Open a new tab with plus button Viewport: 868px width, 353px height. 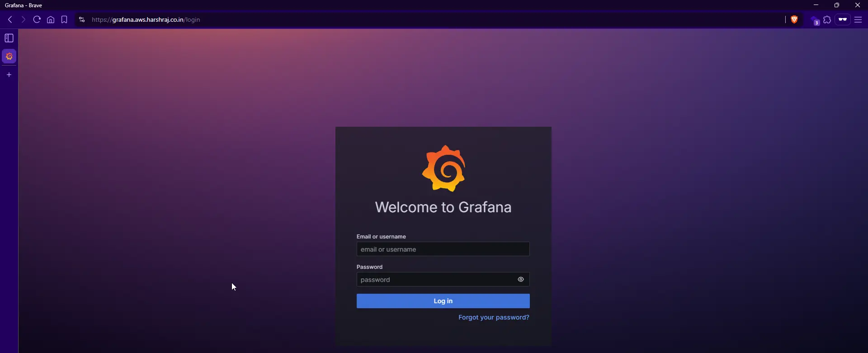click(x=9, y=75)
